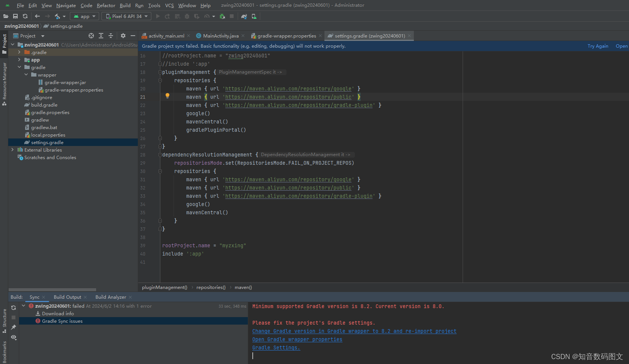Expand the External Libraries node
629x364 pixels.
point(13,150)
